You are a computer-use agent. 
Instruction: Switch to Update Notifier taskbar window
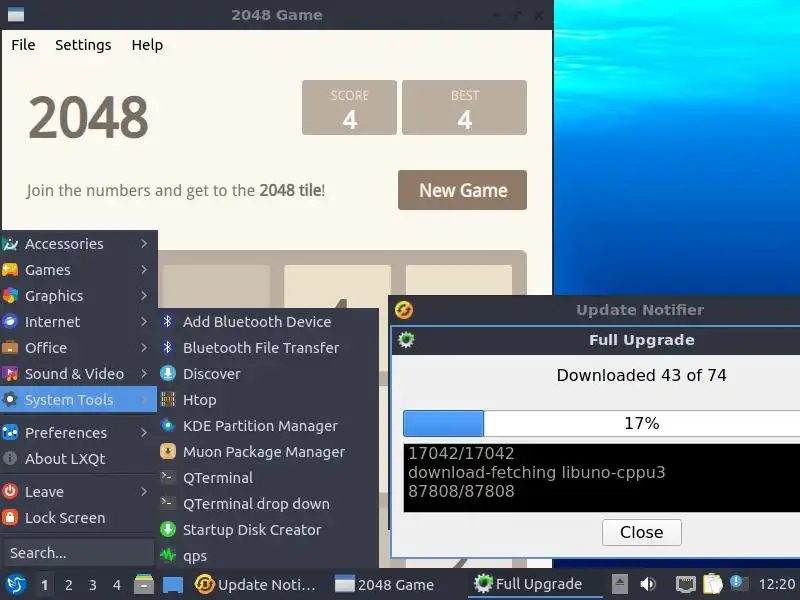pyautogui.click(x=255, y=584)
